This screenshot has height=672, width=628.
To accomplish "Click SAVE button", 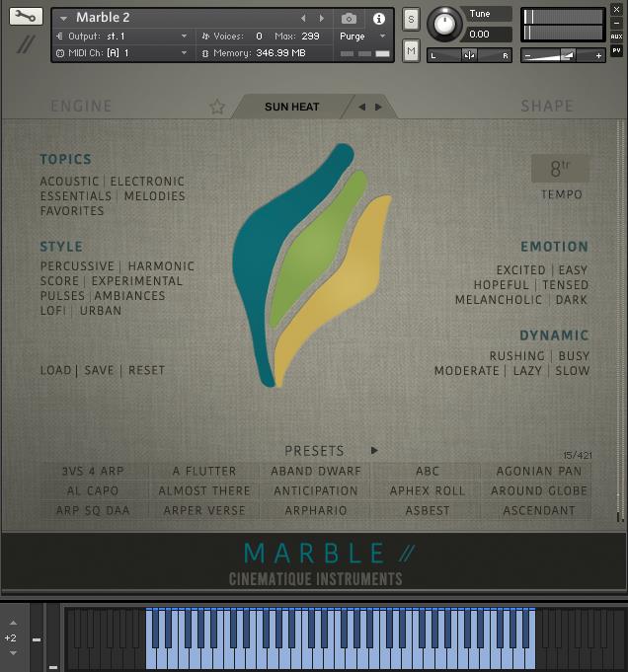I will 99,370.
